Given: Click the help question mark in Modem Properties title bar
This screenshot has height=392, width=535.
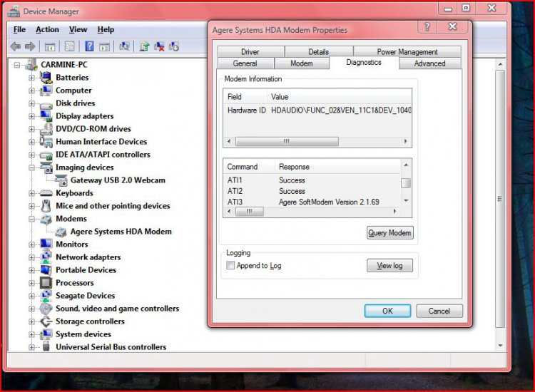Looking at the screenshot, I should click(x=427, y=27).
